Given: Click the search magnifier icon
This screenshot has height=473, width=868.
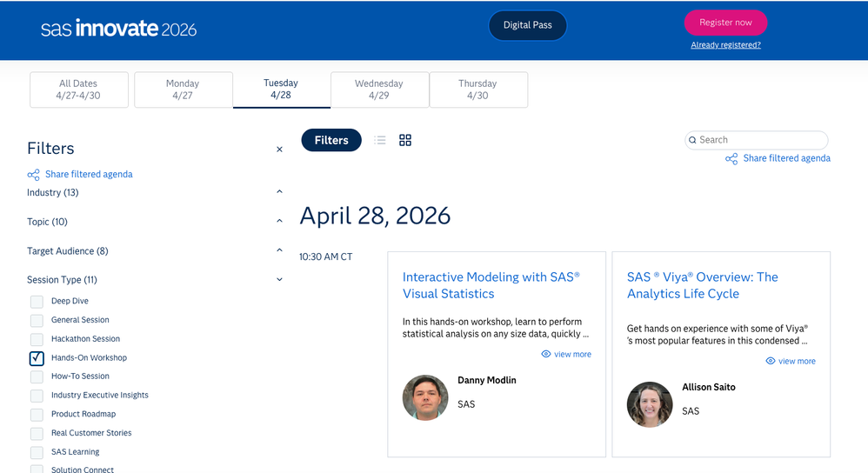Looking at the screenshot, I should pyautogui.click(x=692, y=140).
